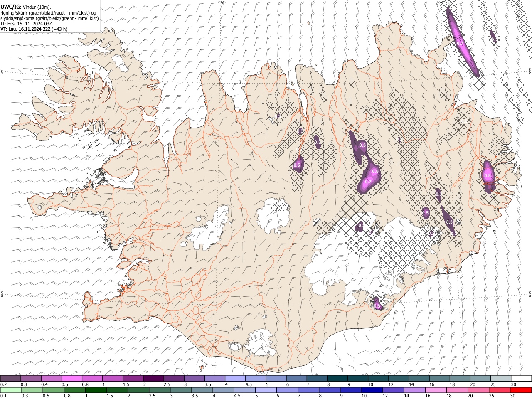Click the elongated pink snow band off the northeast coast

463,42
